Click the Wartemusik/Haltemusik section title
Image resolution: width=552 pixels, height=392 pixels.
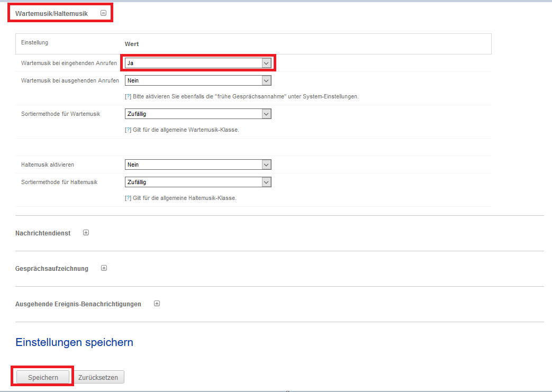tap(51, 13)
